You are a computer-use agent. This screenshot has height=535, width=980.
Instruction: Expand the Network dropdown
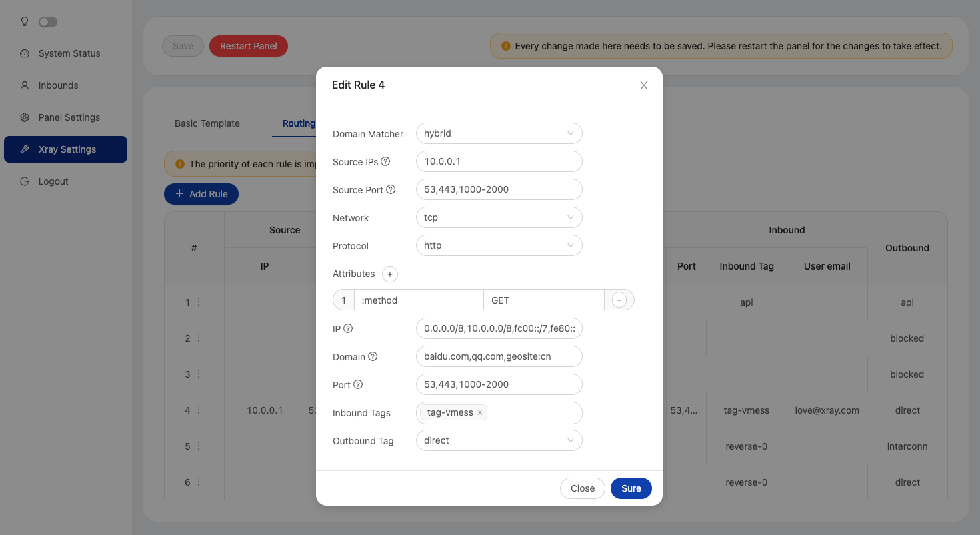499,218
